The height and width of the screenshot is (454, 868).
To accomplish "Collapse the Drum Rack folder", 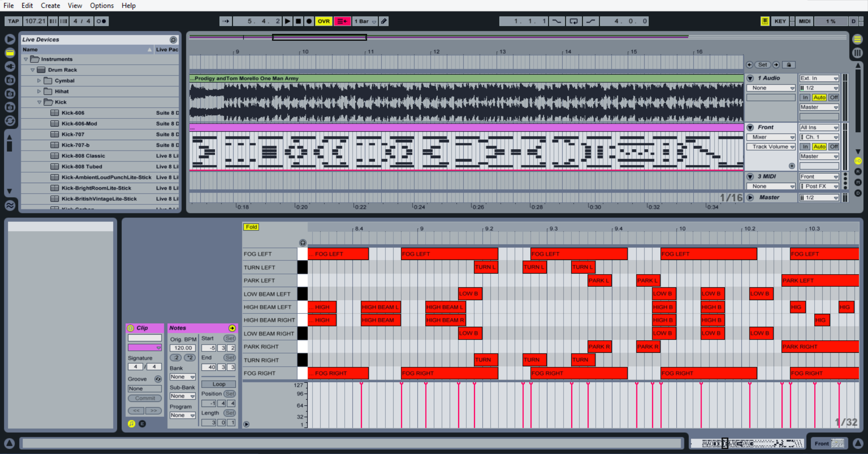I will [33, 70].
